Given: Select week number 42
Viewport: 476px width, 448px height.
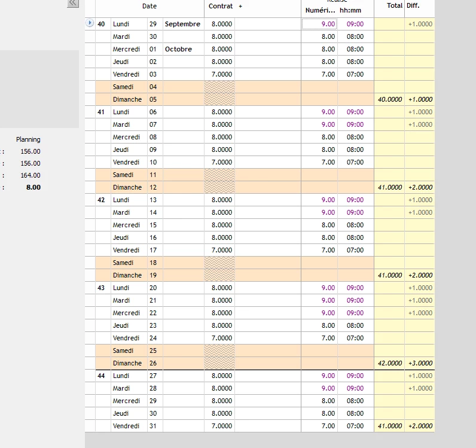Looking at the screenshot, I should tap(101, 200).
